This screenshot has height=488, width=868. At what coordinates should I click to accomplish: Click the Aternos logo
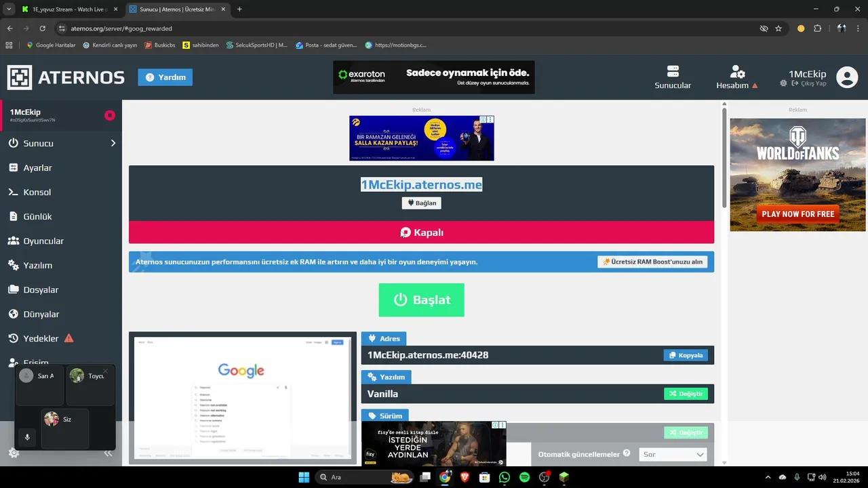(x=66, y=77)
